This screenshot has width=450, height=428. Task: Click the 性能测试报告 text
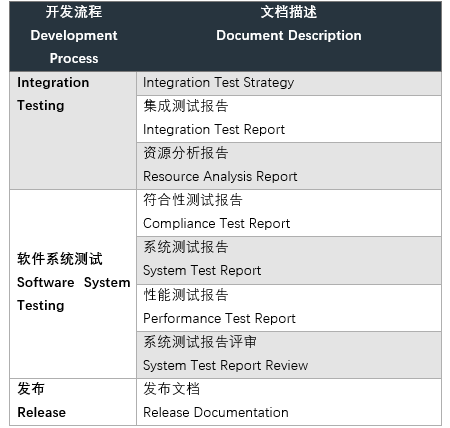coord(186,295)
